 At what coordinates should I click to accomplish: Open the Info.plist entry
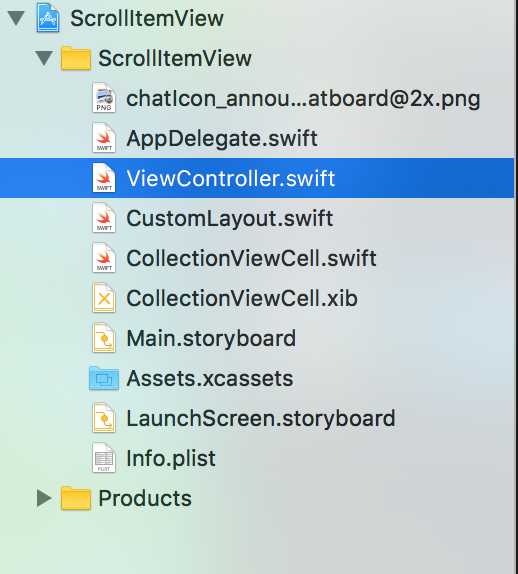tap(171, 458)
